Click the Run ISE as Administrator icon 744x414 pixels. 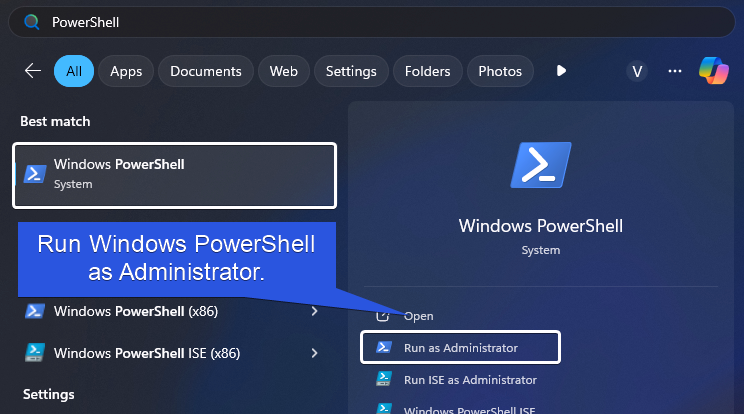[x=384, y=379]
